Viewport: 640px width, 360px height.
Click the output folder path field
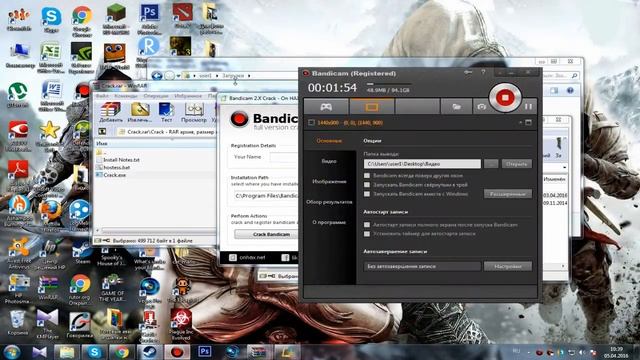[422, 164]
